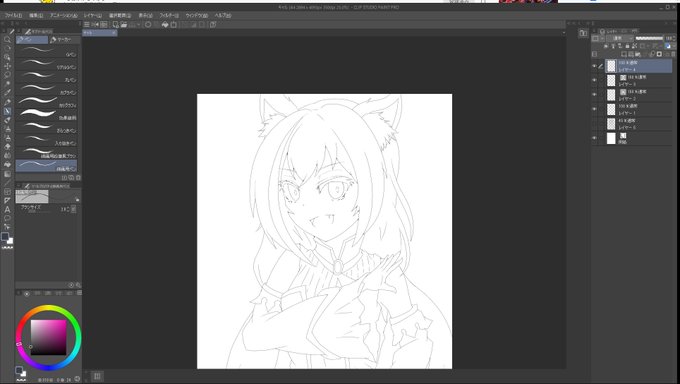Image resolution: width=680 pixels, height=384 pixels.
Task: Click the hamburger menu icon in command bar
Action: pyautogui.click(x=87, y=25)
